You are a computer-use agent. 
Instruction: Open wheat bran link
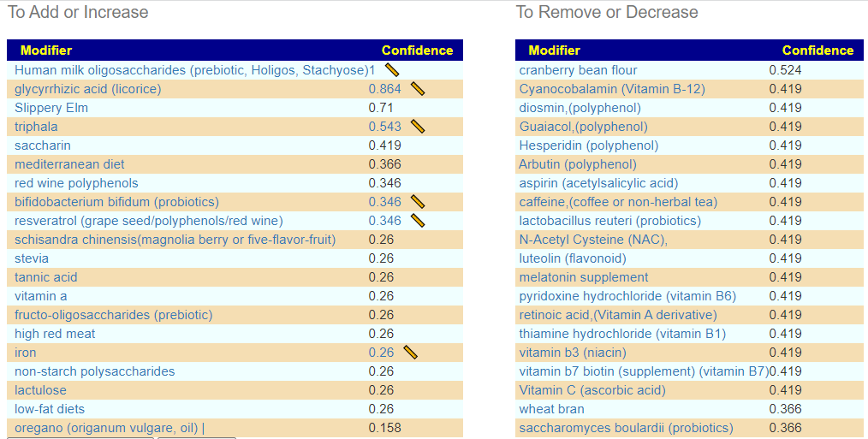click(552, 409)
